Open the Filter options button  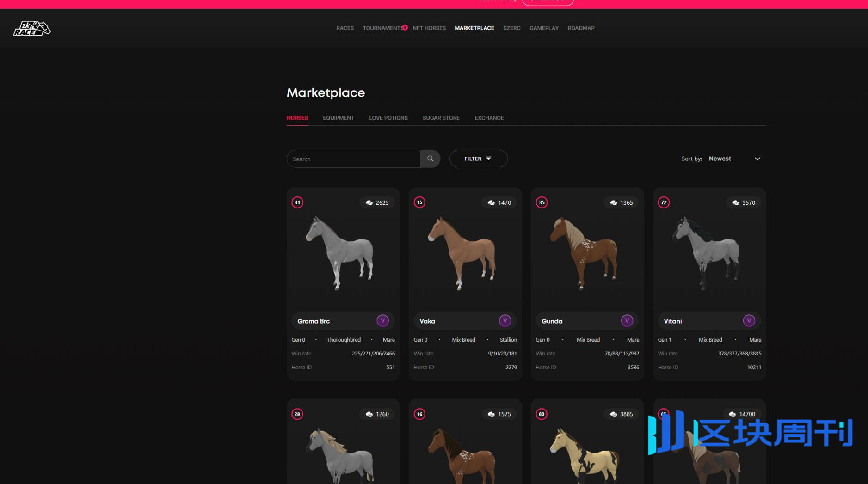[478, 159]
